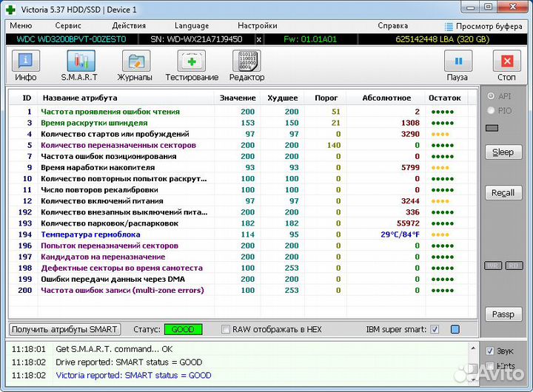Screen dimensions: 533x392
Task: Switch to Тестирование testing mode
Action: (x=192, y=66)
